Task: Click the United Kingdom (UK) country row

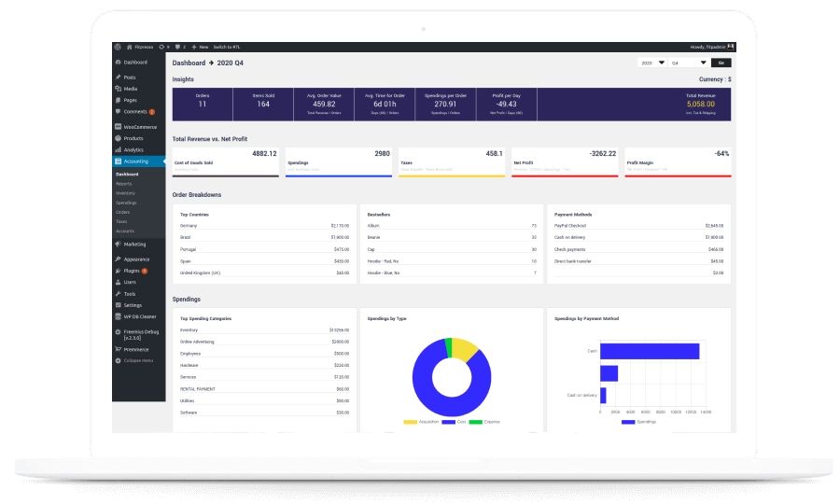Action: point(265,273)
